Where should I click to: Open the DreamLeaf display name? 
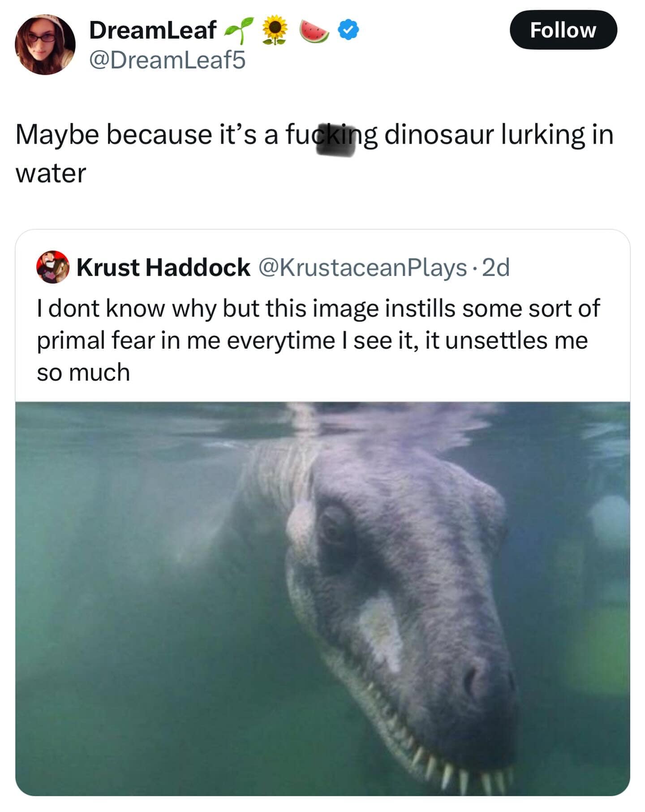(x=153, y=30)
